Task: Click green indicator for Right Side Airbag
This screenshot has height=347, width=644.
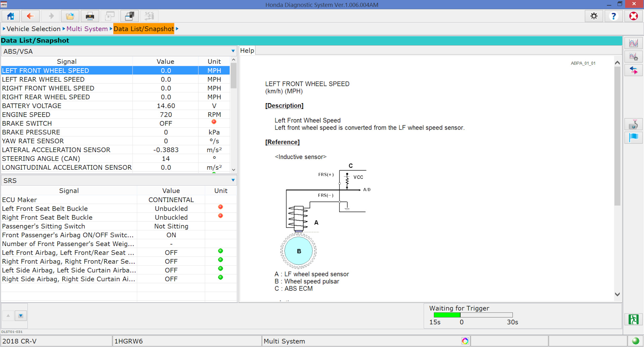Action: tap(220, 277)
